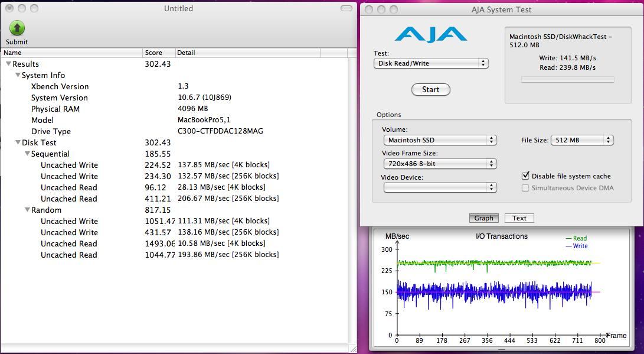Click the Random score 817.15
This screenshot has width=644, height=354.
click(158, 210)
